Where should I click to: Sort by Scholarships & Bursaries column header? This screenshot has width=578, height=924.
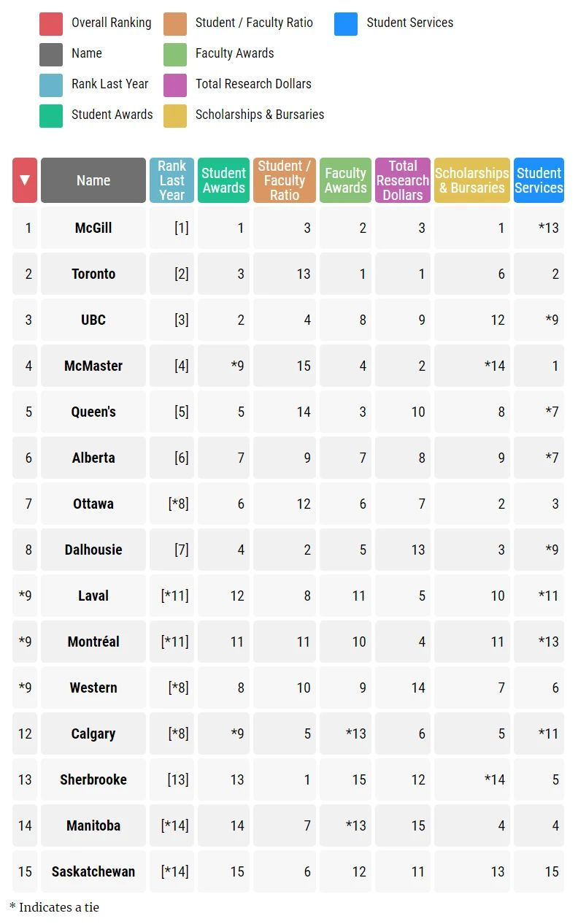click(472, 180)
